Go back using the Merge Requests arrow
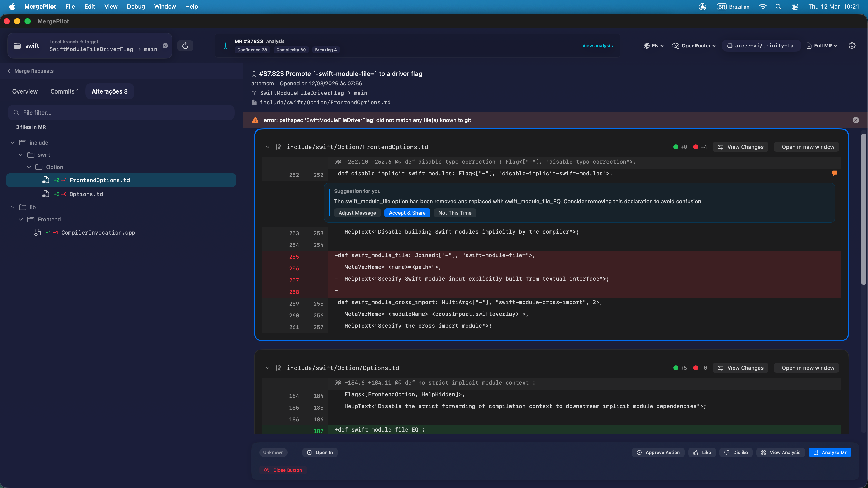This screenshot has width=868, height=488. pos(9,71)
